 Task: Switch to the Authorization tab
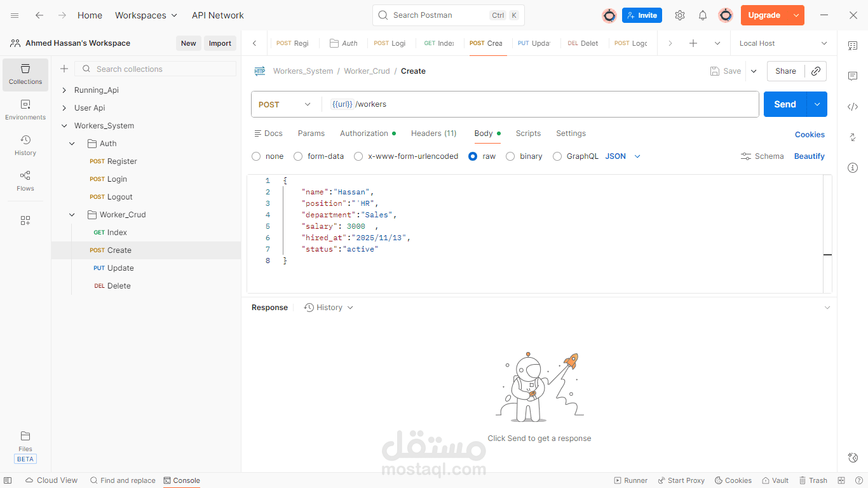(x=368, y=133)
